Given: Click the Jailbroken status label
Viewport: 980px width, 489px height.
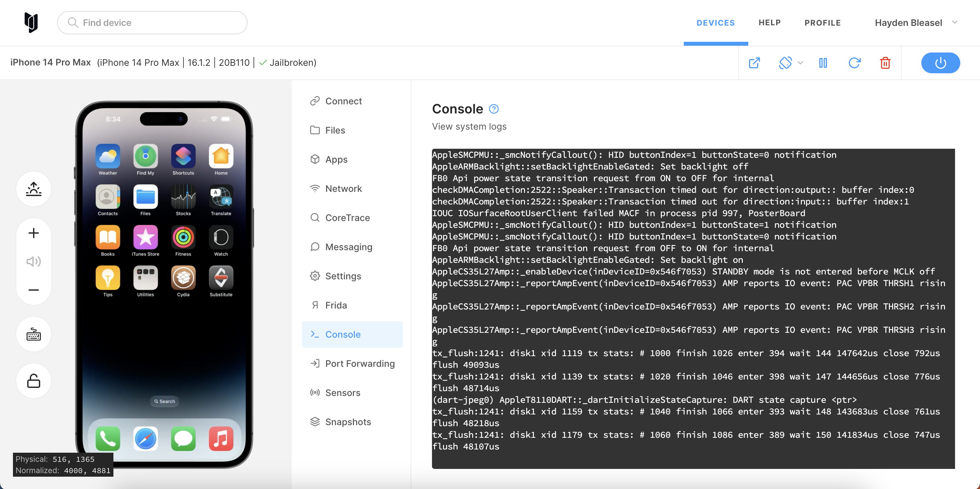Looking at the screenshot, I should pos(287,63).
